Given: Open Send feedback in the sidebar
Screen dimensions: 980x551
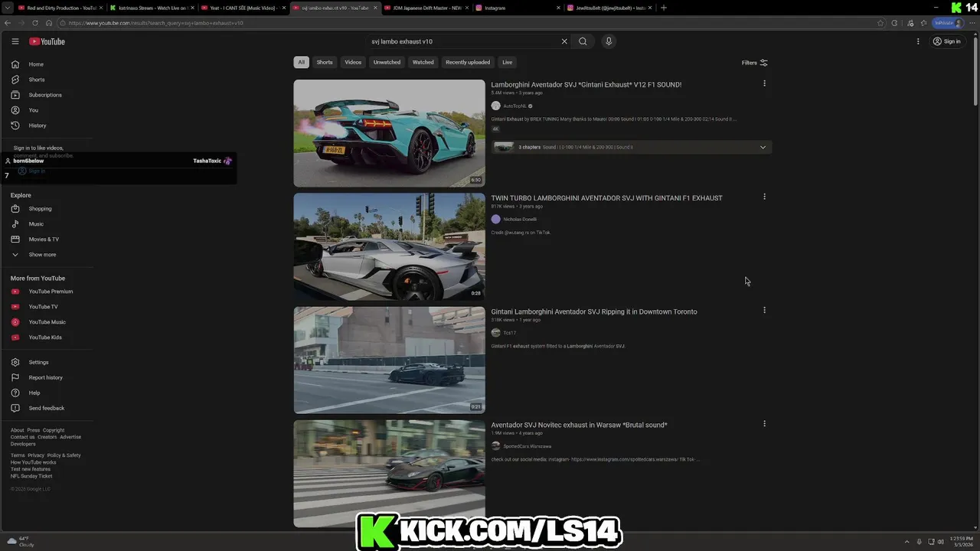Looking at the screenshot, I should 46,408.
